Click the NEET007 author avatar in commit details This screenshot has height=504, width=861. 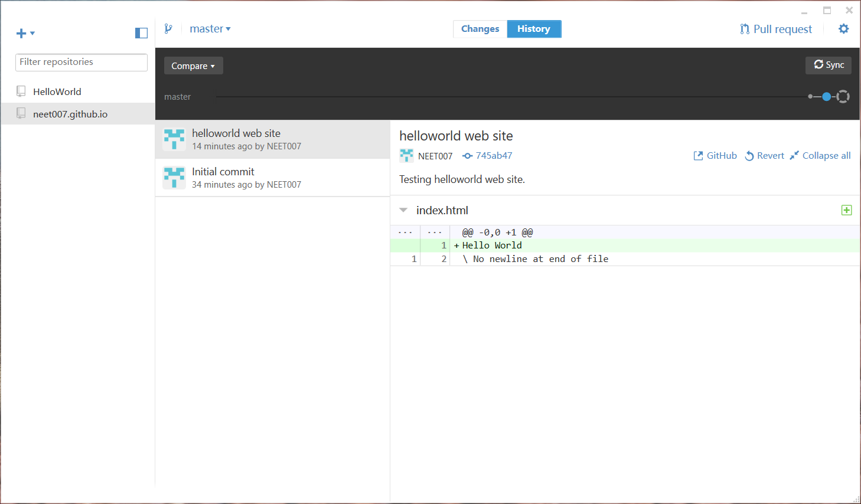(406, 156)
